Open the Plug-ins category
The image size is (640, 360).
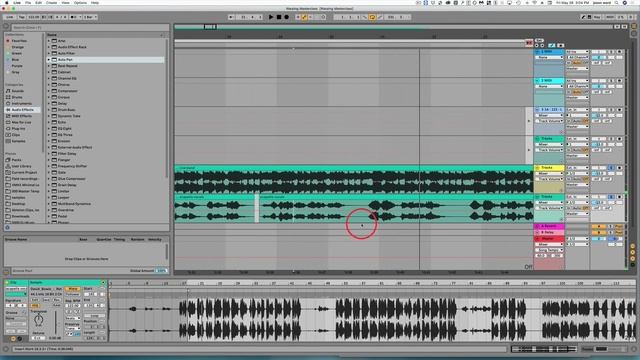click(x=18, y=129)
